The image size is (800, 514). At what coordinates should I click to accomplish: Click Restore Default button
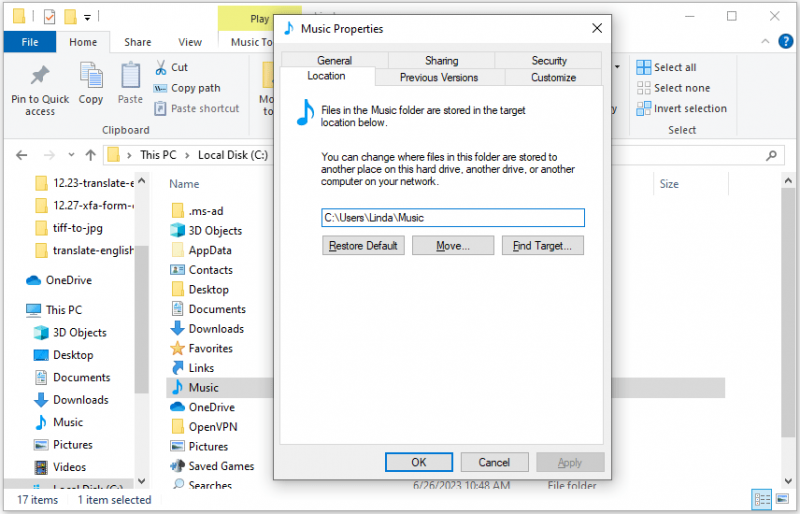click(x=363, y=246)
